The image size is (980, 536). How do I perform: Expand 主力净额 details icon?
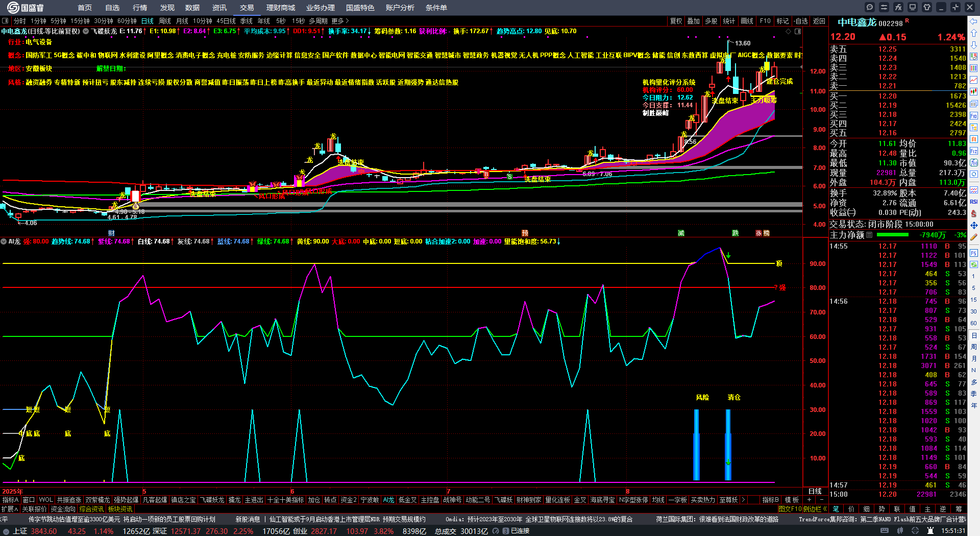(869, 235)
